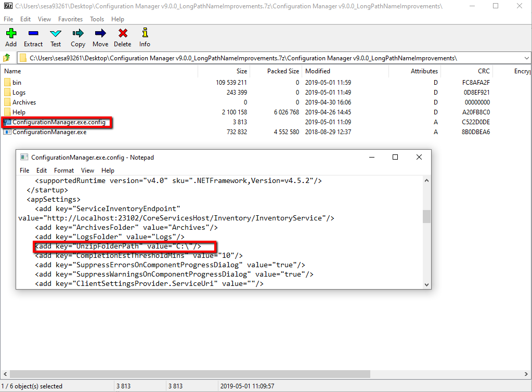Screen dimensions: 532x392
Task: Open the address bar path dropdown
Action: 526,58
